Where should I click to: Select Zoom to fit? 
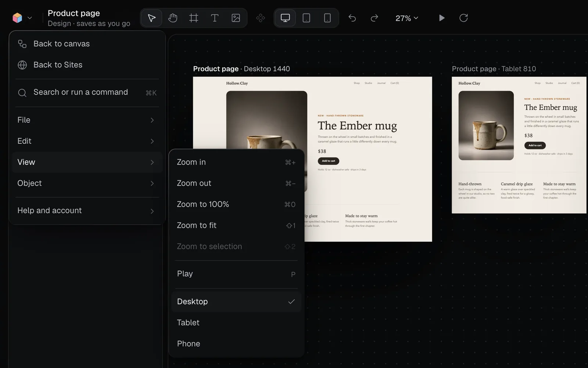(236, 225)
